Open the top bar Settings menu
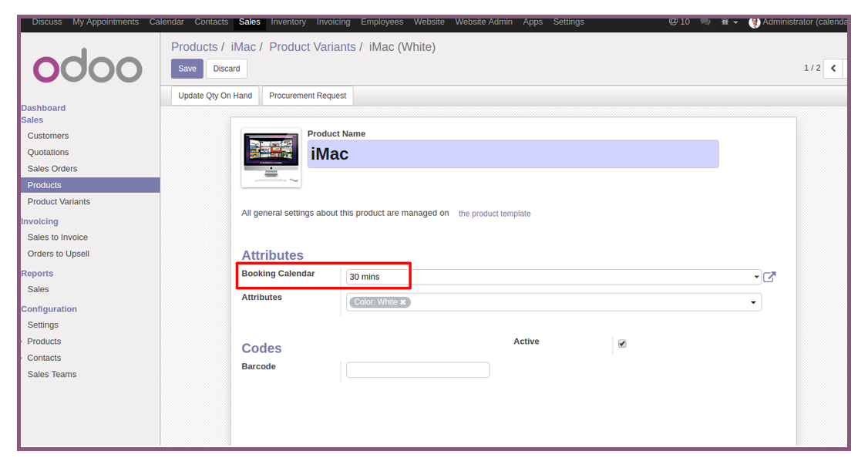 [x=569, y=22]
